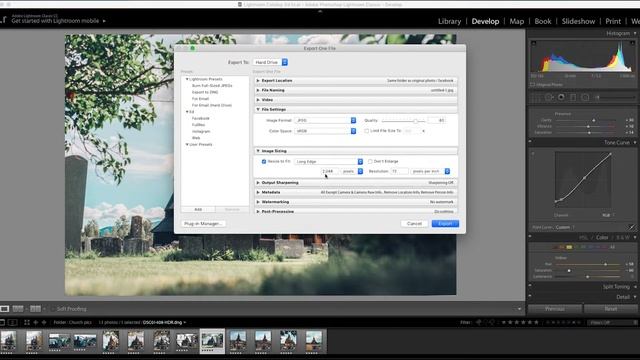Select Burn Full-Sized JPEGs preset
Screen dimensions: 640x360
(x=212, y=86)
